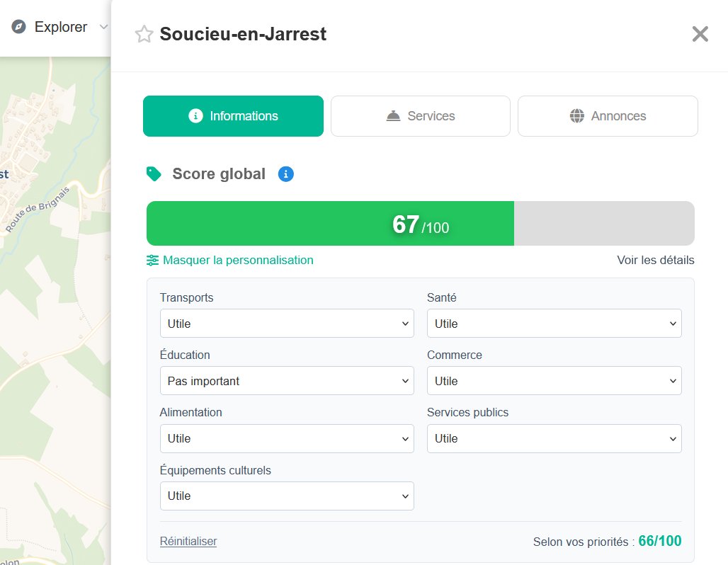
Task: Click the globe icon in Annonces tab
Action: (x=577, y=116)
